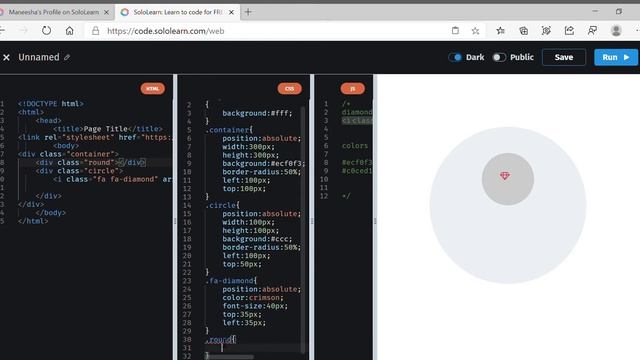Click the clipboard icon in the address bar
The image size is (640, 360).
455,31
